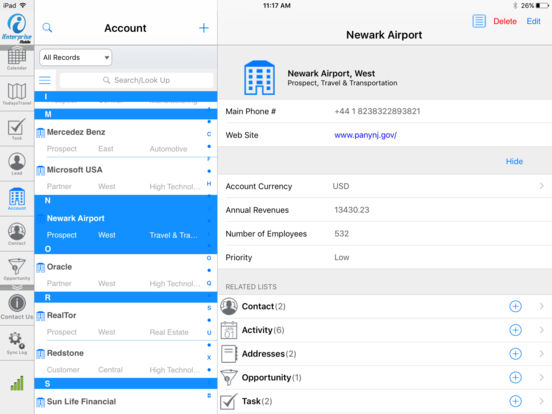Tap the Number of Employees value 532
The width and height of the screenshot is (552, 414).
(x=341, y=234)
